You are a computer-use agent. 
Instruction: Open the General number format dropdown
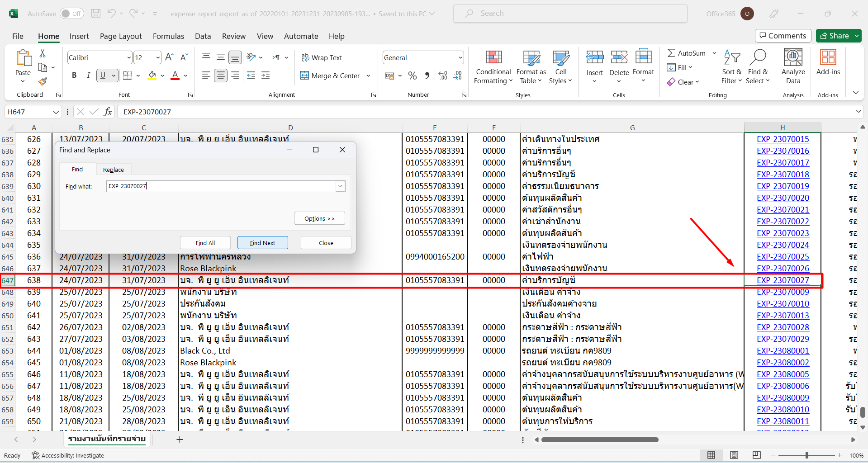click(x=460, y=57)
